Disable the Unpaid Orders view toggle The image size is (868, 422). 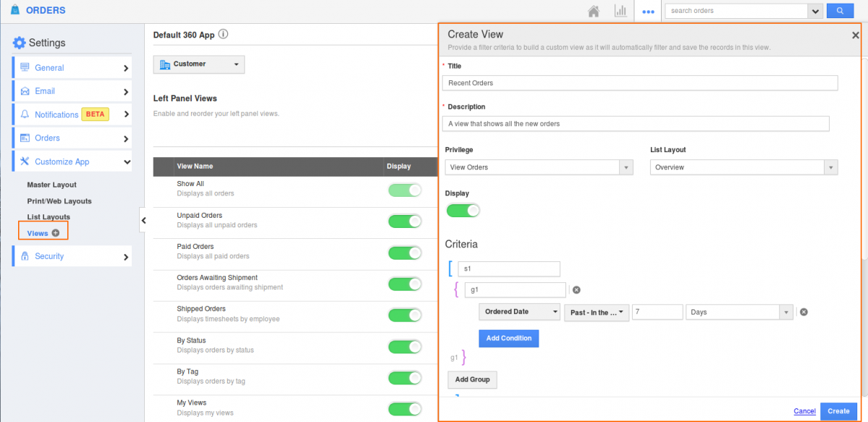tap(405, 221)
